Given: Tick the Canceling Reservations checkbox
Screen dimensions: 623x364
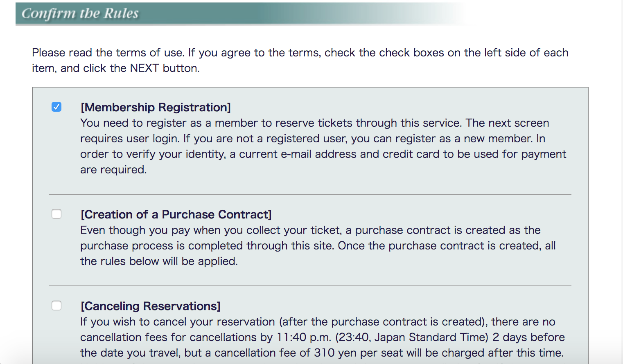Looking at the screenshot, I should point(56,306).
